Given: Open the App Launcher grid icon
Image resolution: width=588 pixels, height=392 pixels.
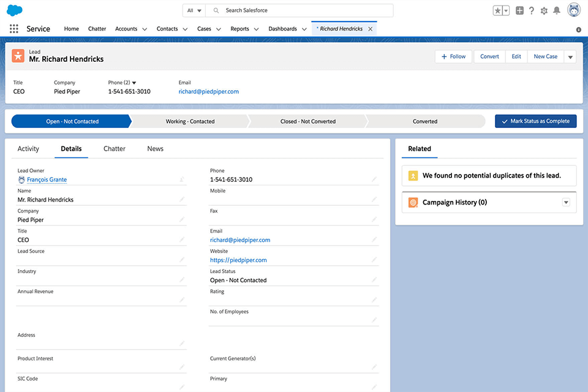Looking at the screenshot, I should 14,29.
